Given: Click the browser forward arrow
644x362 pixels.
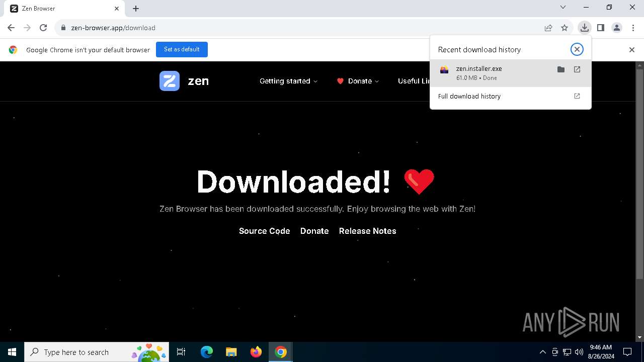Looking at the screenshot, I should pos(27,28).
